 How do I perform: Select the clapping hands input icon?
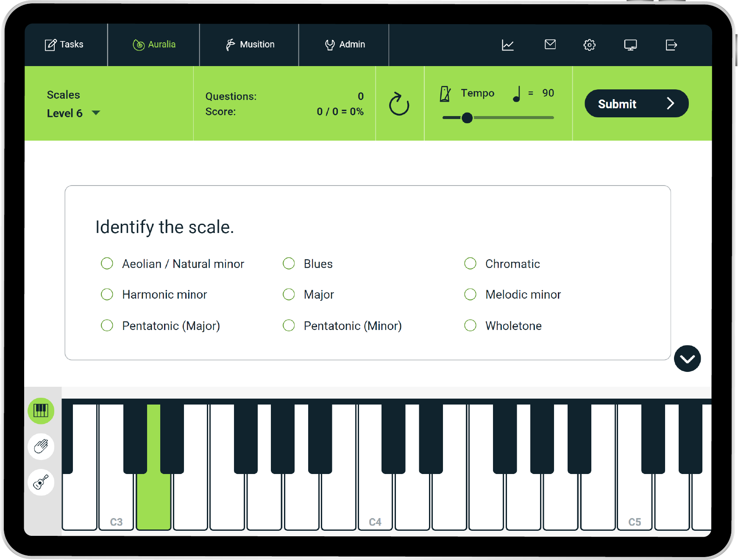tap(41, 446)
